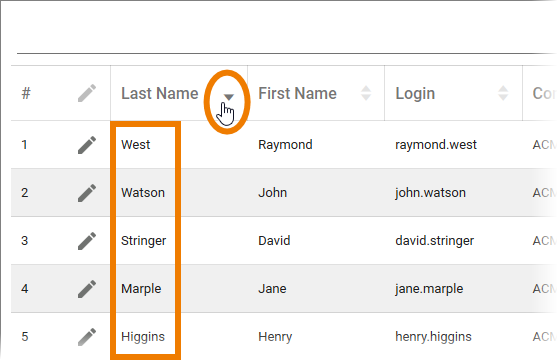Viewport: 558px width, 360px height.
Task: Select the john.watson login cell
Action: coord(430,193)
